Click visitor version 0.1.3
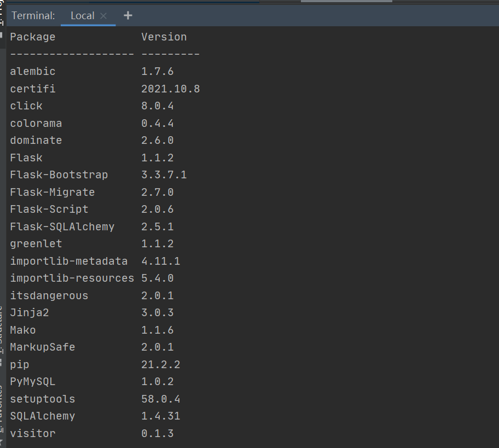 [158, 433]
